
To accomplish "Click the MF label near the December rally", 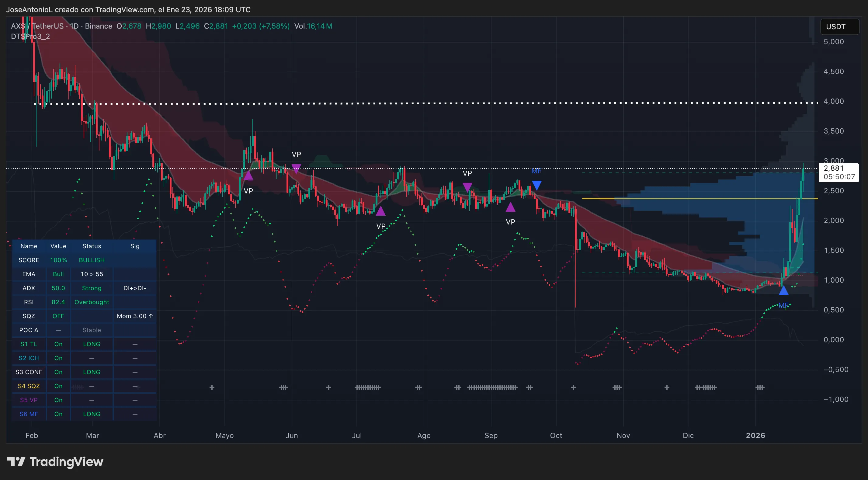I will (x=784, y=305).
